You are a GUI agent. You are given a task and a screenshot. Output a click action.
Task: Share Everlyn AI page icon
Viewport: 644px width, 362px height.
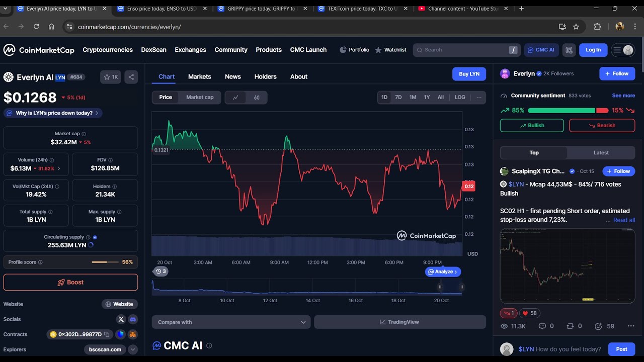click(x=131, y=77)
